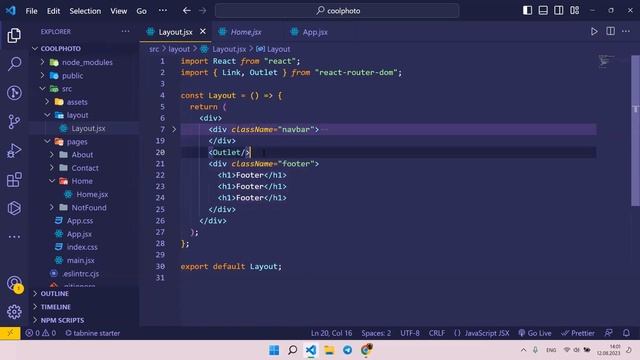640x360 pixels.
Task: Open the Edit menu
Action: (x=53, y=11)
